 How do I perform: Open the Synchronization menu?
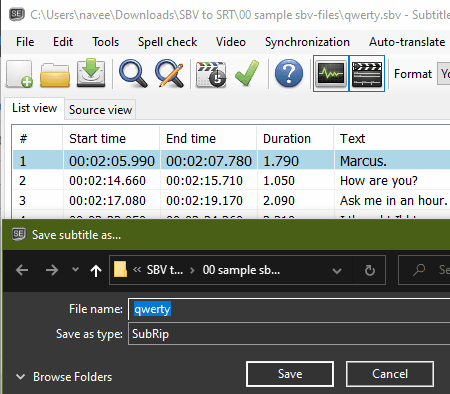click(307, 42)
